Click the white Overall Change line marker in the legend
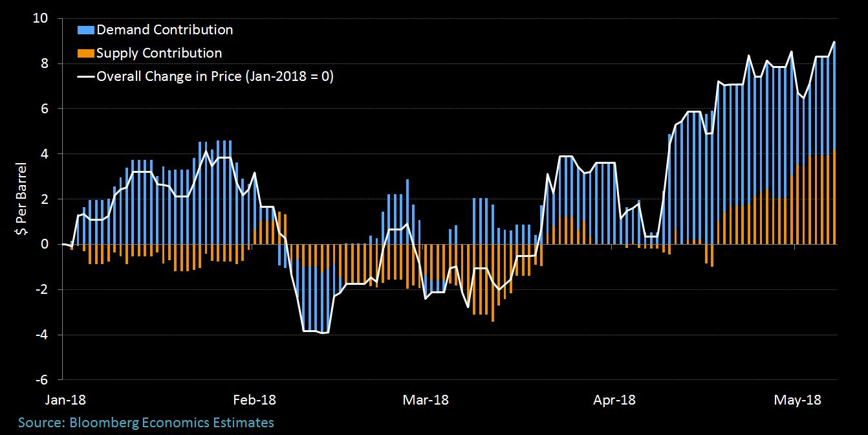 [86, 77]
